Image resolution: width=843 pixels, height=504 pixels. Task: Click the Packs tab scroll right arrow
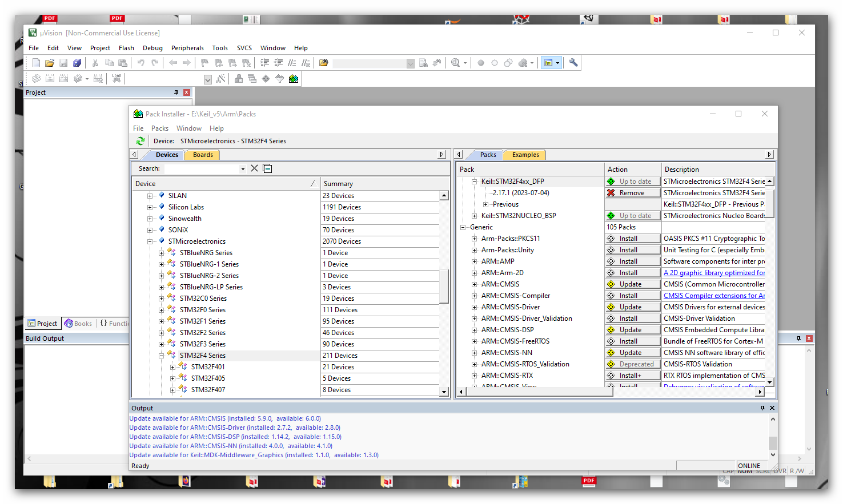click(769, 155)
